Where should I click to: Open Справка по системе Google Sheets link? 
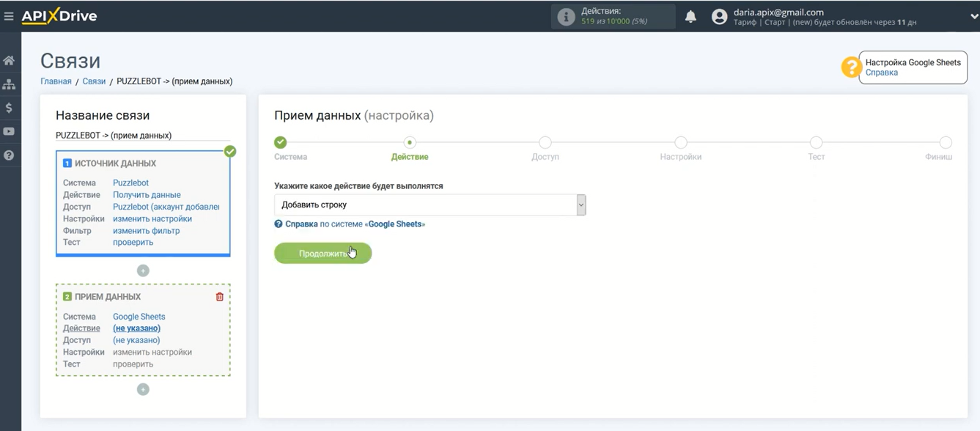355,224
